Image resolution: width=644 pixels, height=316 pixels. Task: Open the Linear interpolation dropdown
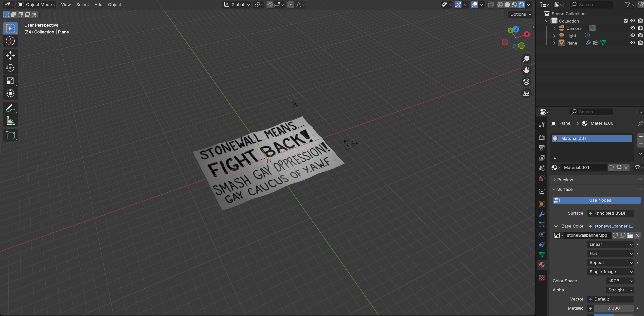coord(610,245)
